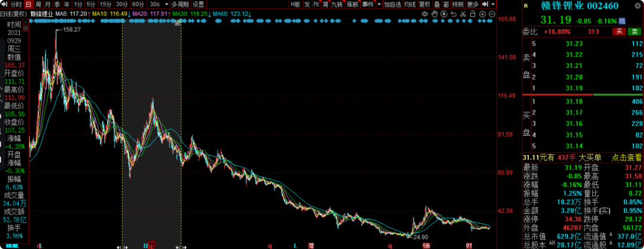Click the PK comparison button
Screen dimensions: 644x249
(x=316, y=5)
